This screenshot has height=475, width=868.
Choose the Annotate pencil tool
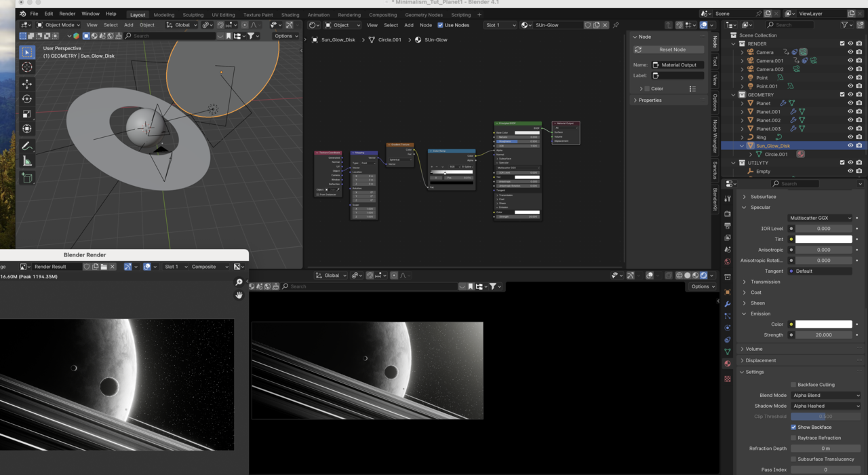point(27,146)
